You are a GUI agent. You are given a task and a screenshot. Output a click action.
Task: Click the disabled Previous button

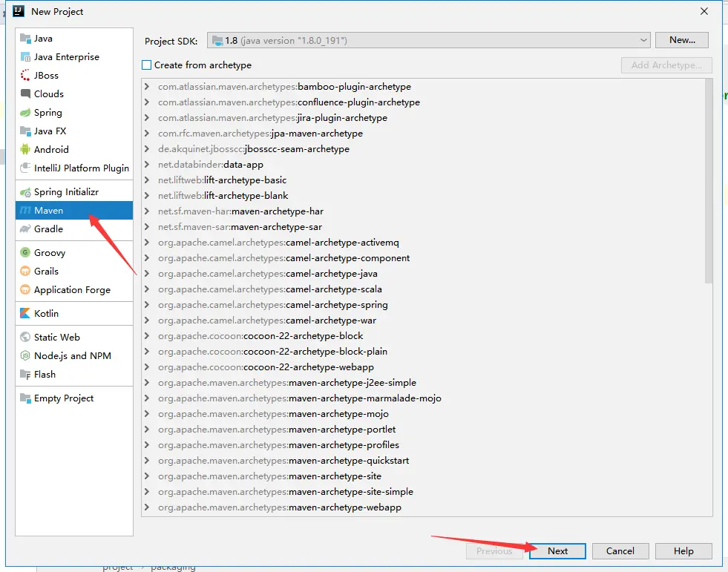coord(494,550)
